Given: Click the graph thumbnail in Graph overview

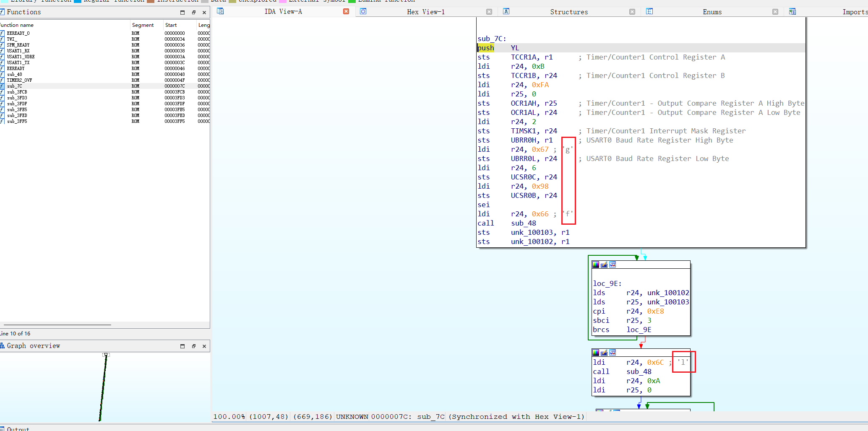Looking at the screenshot, I should (103, 387).
